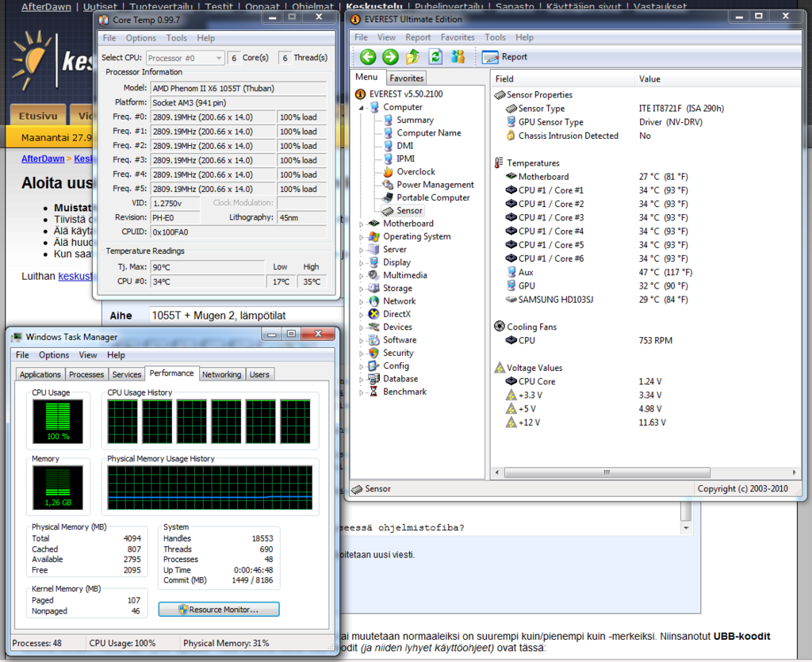Click the users icon in EVEREST toolbar
The height and width of the screenshot is (662, 812).
click(458, 56)
